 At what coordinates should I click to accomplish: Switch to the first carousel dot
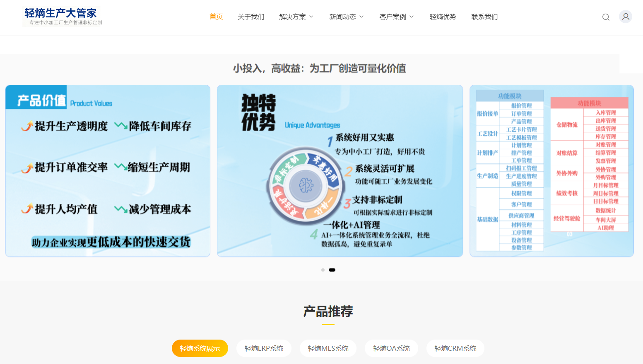click(x=323, y=270)
